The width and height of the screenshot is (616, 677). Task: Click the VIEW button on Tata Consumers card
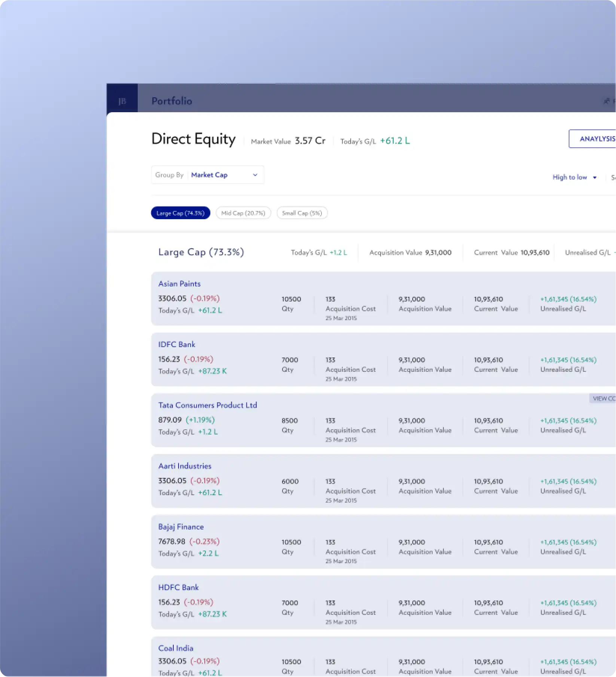603,398
